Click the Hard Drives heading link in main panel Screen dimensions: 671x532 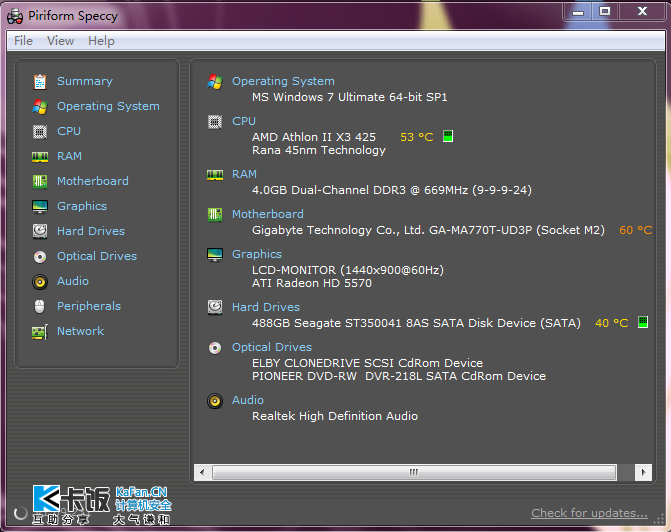point(266,307)
